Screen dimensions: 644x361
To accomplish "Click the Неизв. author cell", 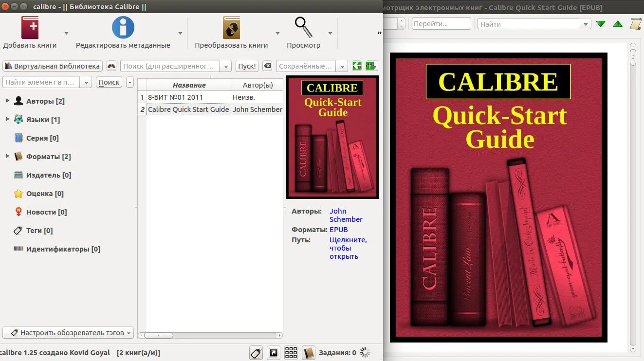I will point(257,97).
